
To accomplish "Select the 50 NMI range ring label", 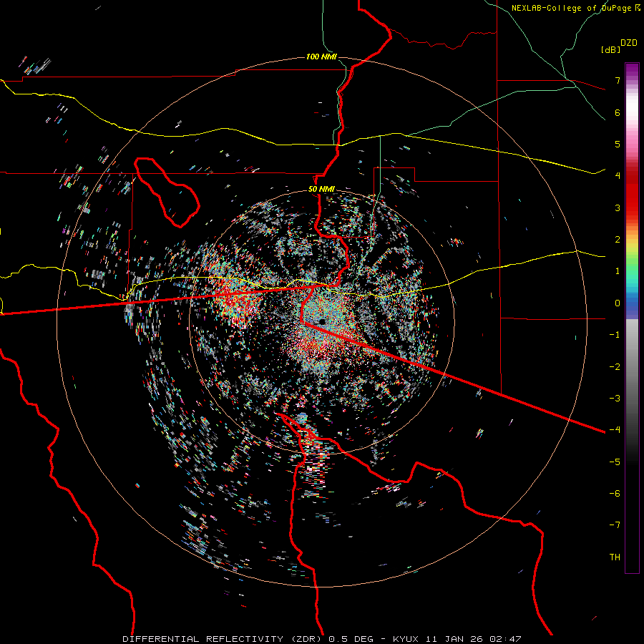I will click(321, 190).
